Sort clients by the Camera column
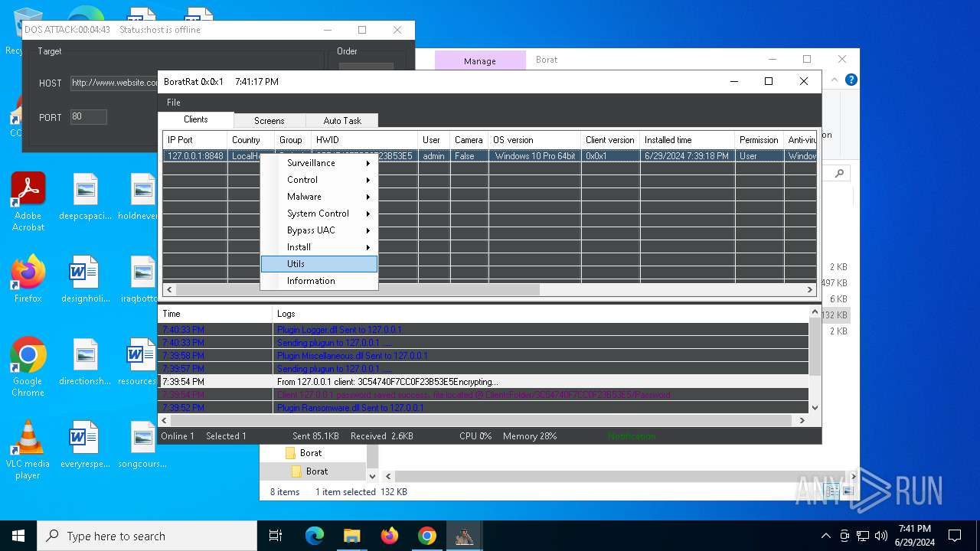Viewport: 980px width, 551px height. coord(469,140)
